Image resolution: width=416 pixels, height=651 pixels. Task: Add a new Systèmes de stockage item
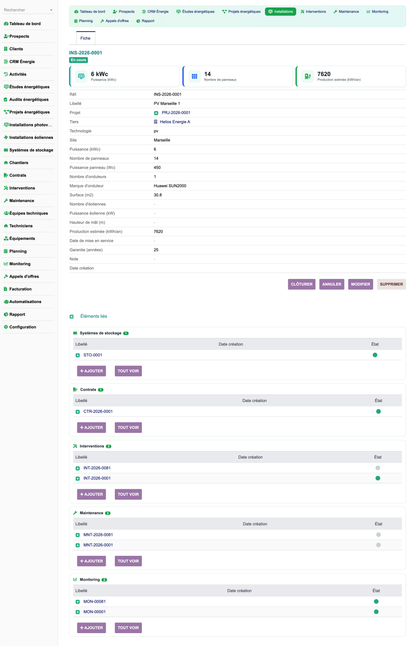91,371
